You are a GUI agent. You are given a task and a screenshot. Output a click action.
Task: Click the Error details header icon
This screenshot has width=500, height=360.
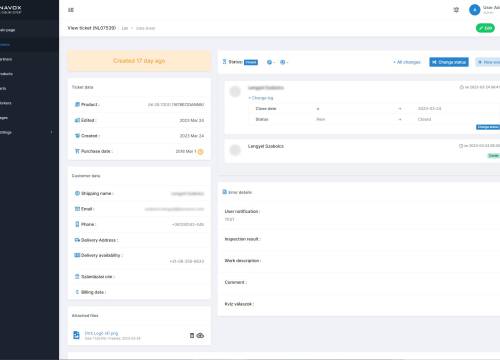[225, 192]
